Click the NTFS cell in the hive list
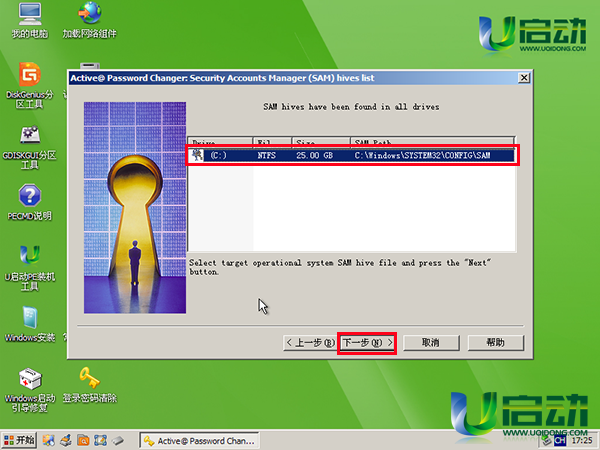The image size is (600, 450). 266,155
